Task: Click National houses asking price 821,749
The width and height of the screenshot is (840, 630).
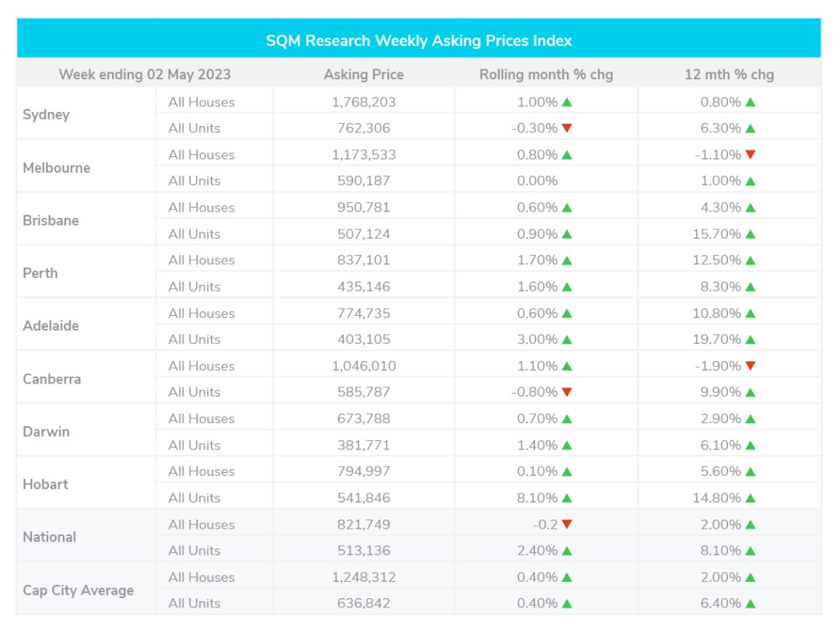Action: (364, 524)
